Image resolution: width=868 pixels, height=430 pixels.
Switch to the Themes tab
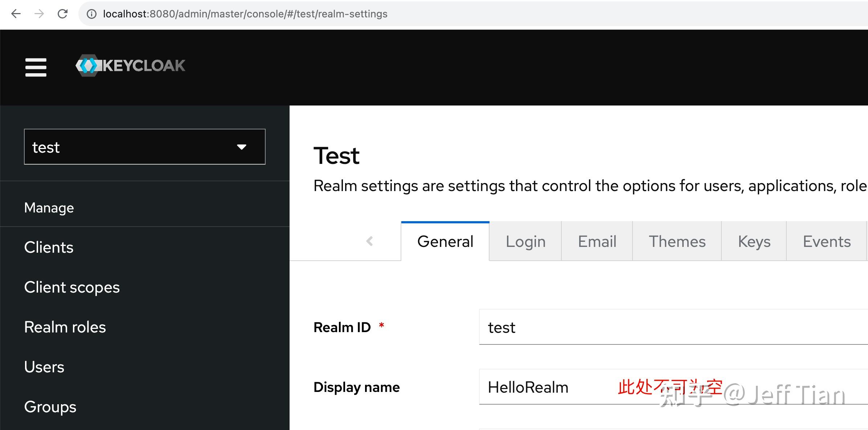677,241
